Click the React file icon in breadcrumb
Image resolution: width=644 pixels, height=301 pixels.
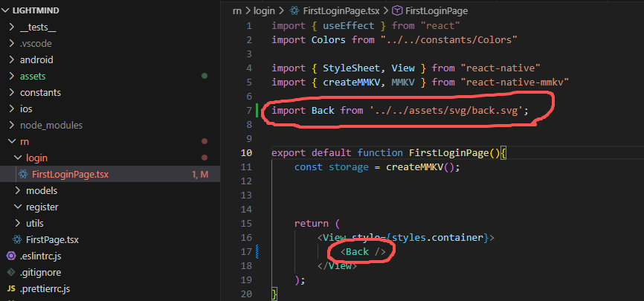click(x=294, y=10)
